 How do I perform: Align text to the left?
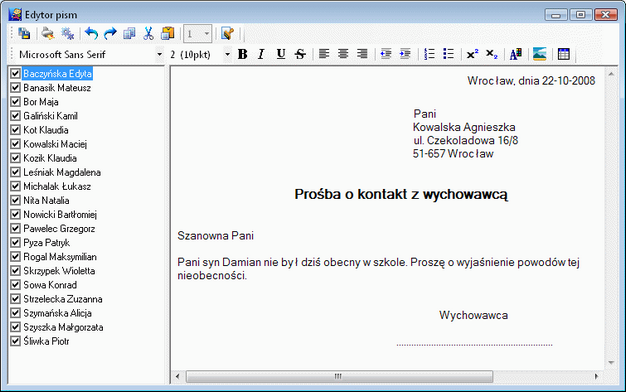(324, 54)
